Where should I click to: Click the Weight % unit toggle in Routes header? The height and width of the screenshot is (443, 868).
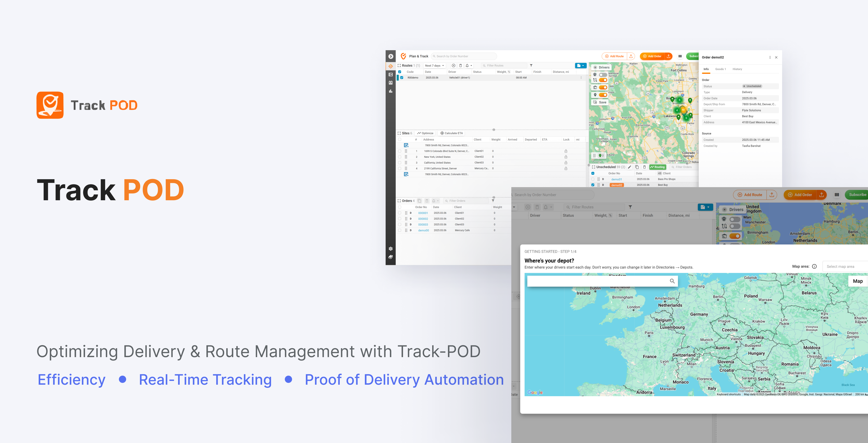(509, 72)
